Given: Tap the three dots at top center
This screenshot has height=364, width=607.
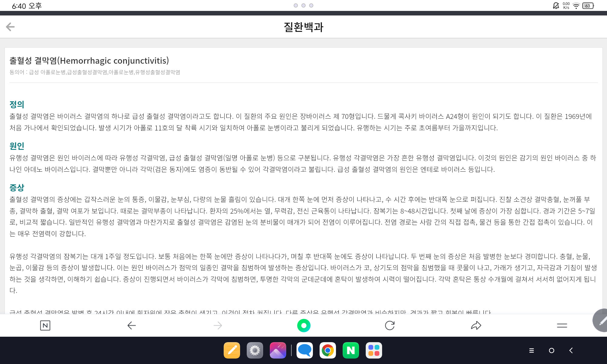Looking at the screenshot, I should click(303, 5).
